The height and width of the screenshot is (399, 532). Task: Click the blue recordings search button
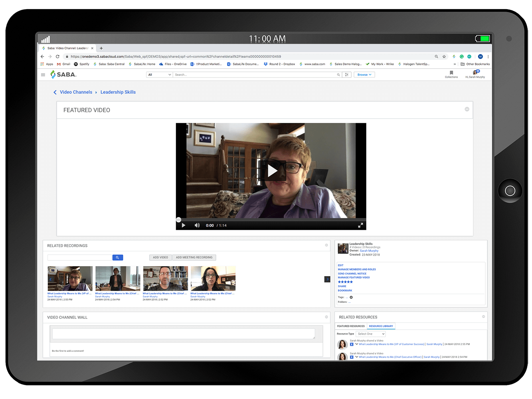pos(118,257)
